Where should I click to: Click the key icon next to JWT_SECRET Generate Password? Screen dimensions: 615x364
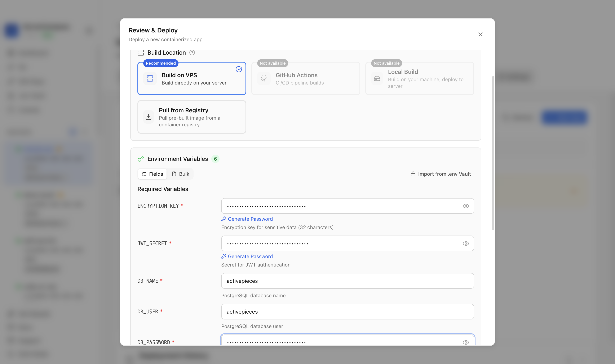pos(224,256)
